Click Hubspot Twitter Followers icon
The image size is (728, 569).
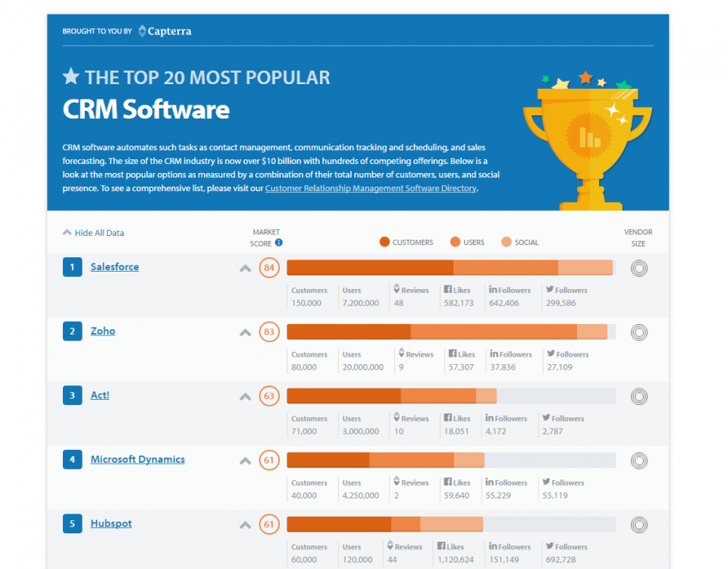550,545
